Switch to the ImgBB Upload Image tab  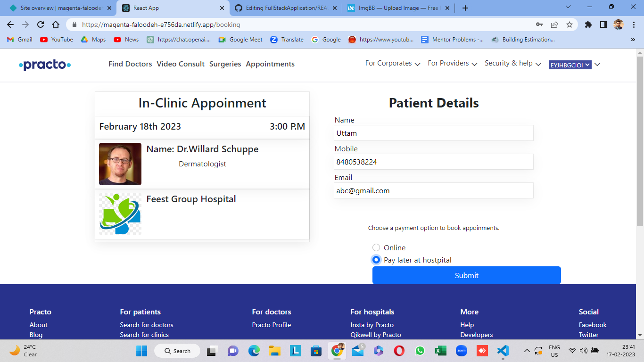[398, 8]
